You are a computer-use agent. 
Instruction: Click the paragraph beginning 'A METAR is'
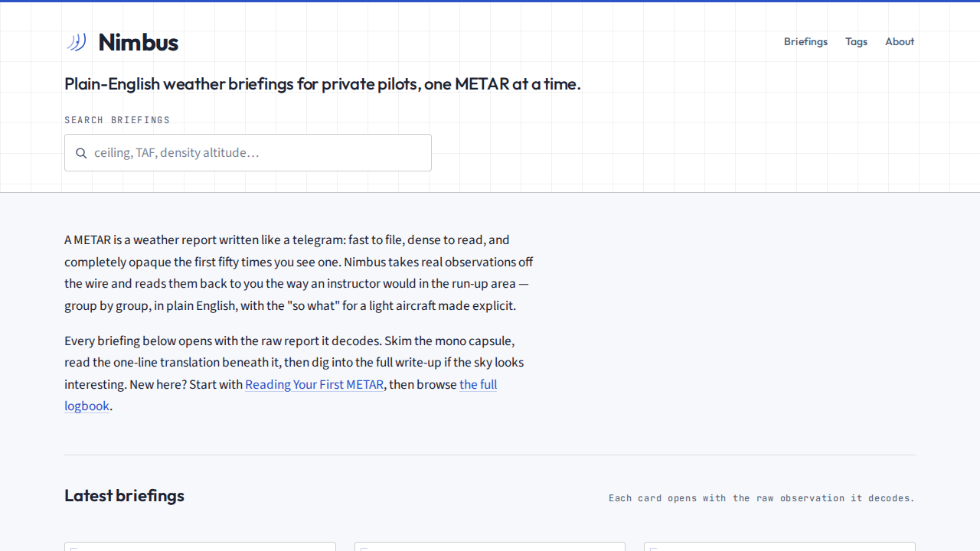pos(299,272)
